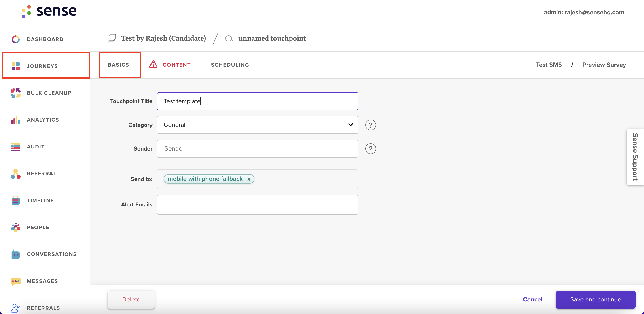
Task: Switch to the Content tab
Action: pos(176,65)
